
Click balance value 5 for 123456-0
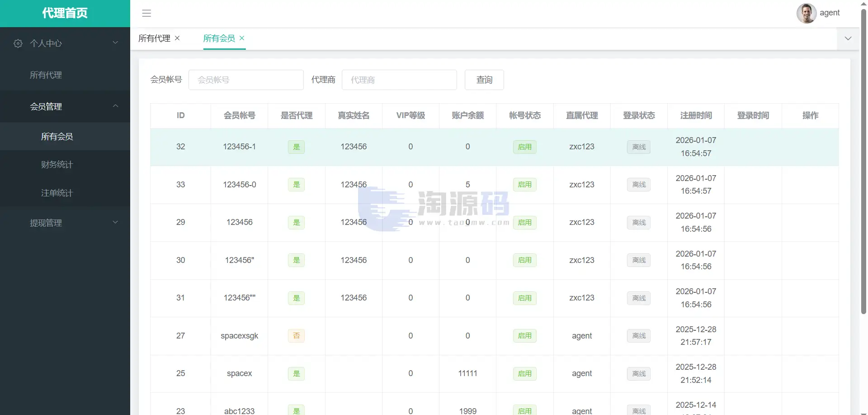tap(467, 185)
